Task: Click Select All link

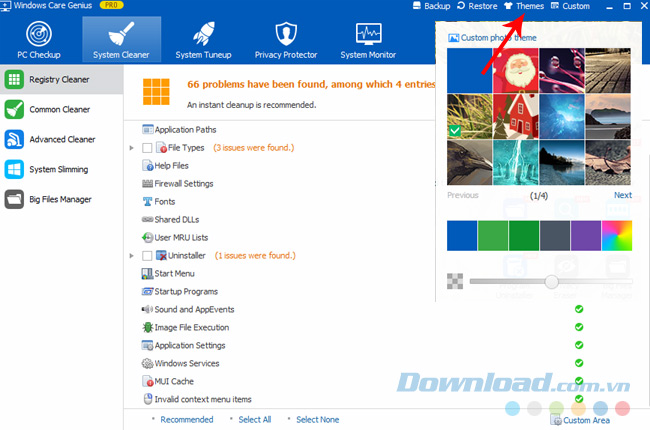Action: click(x=255, y=420)
